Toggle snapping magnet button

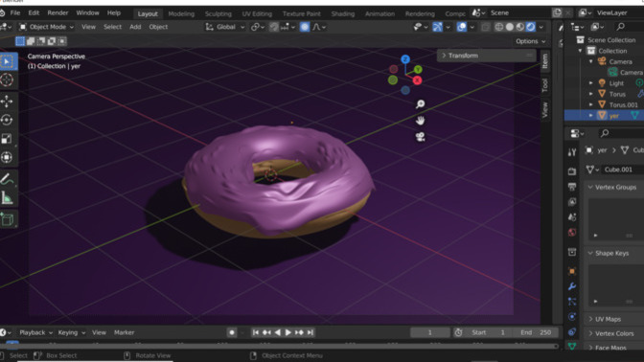(274, 27)
